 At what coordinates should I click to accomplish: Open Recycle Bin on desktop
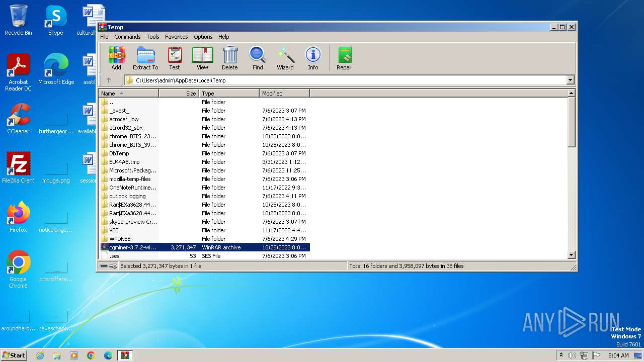tap(18, 20)
